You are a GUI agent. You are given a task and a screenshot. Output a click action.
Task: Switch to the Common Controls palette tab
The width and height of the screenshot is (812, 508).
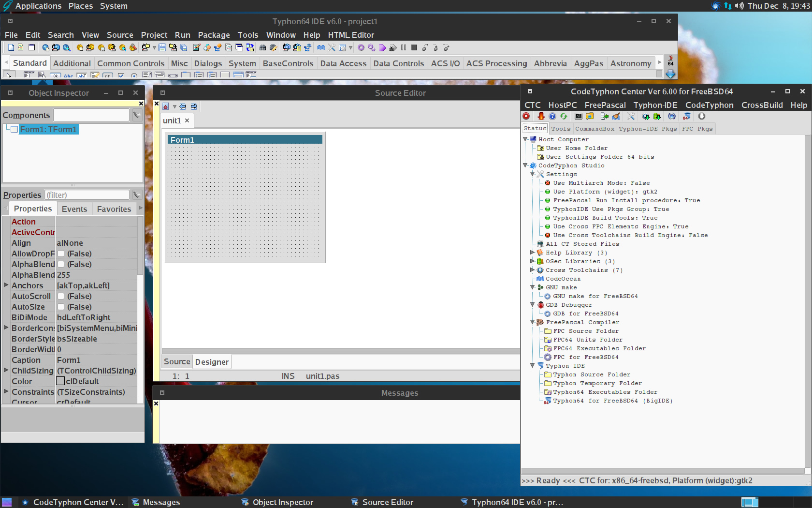[x=130, y=63]
